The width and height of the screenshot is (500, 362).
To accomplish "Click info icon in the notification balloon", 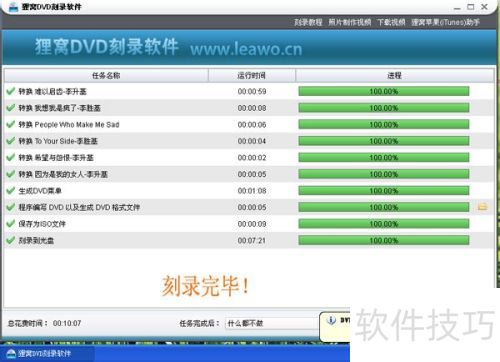I will pos(331,320).
